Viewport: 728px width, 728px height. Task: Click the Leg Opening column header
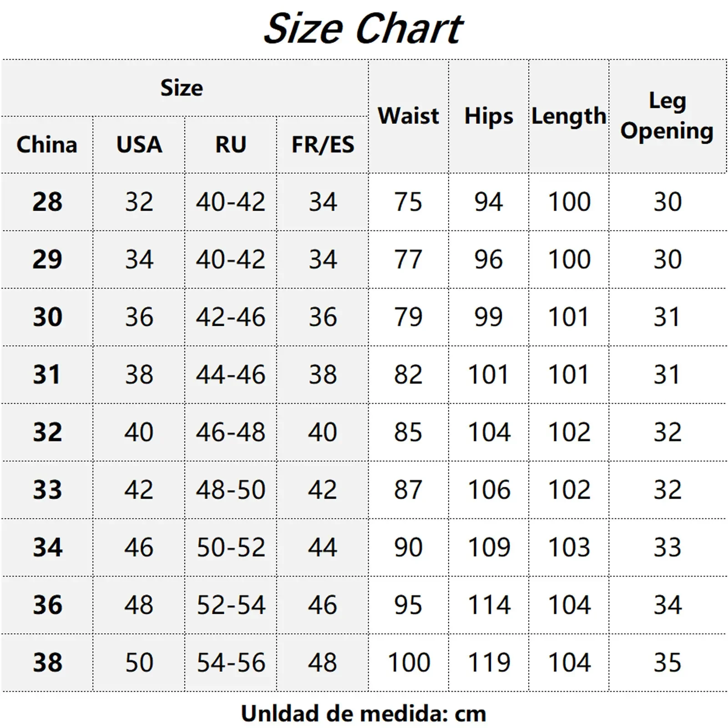click(667, 116)
